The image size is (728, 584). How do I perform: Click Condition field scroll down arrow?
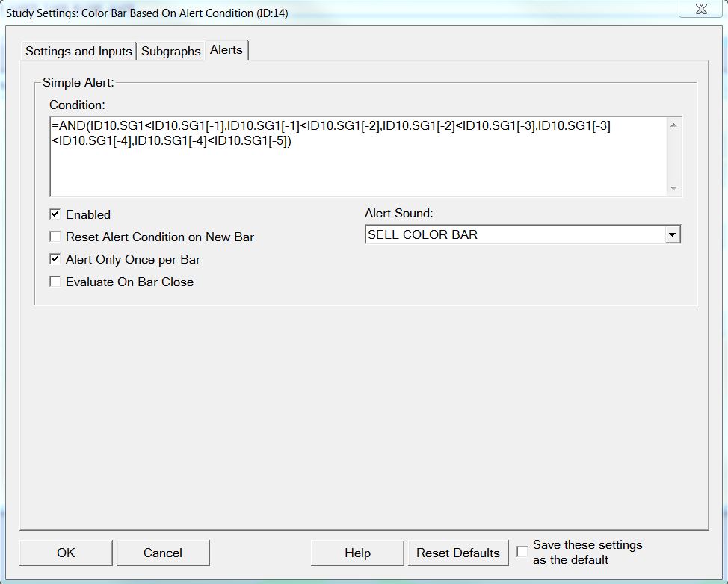coord(673,188)
